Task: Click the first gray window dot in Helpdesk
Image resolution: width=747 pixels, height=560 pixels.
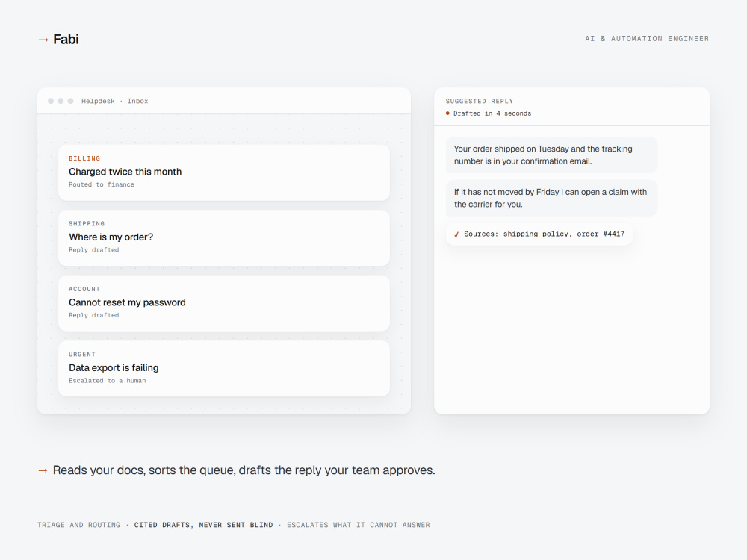Action: (x=51, y=101)
